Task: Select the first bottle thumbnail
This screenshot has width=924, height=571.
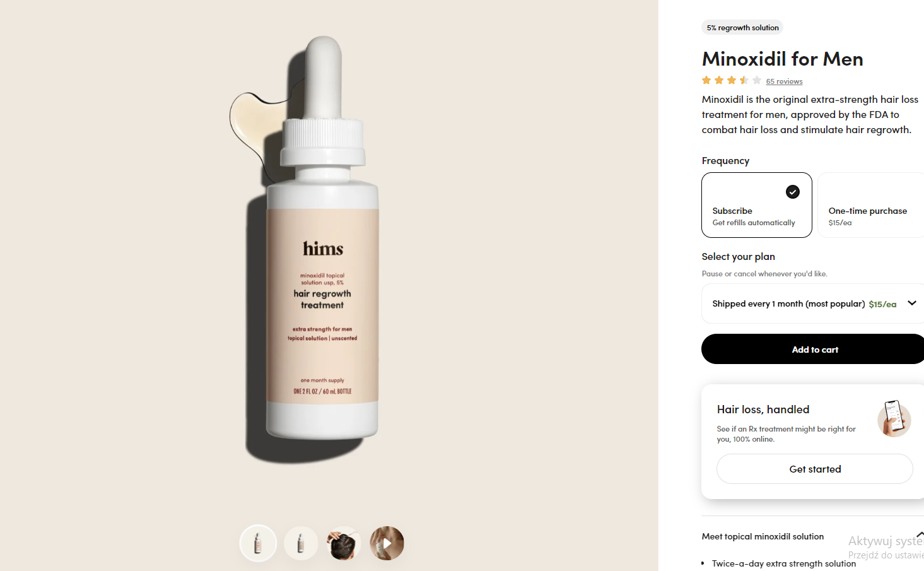Action: pyautogui.click(x=258, y=543)
